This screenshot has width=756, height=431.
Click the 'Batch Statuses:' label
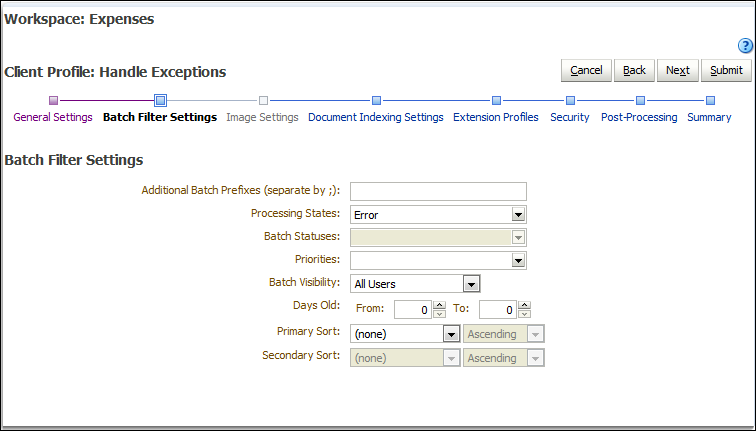click(302, 236)
